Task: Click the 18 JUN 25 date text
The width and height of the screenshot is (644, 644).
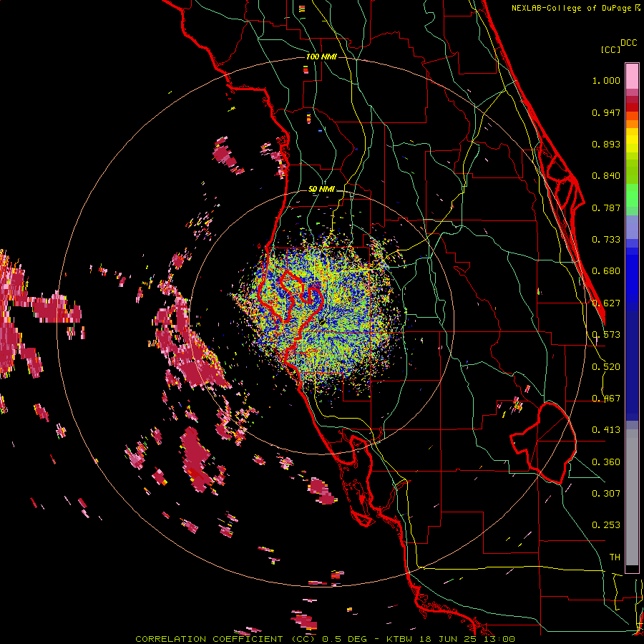Action: click(448, 639)
